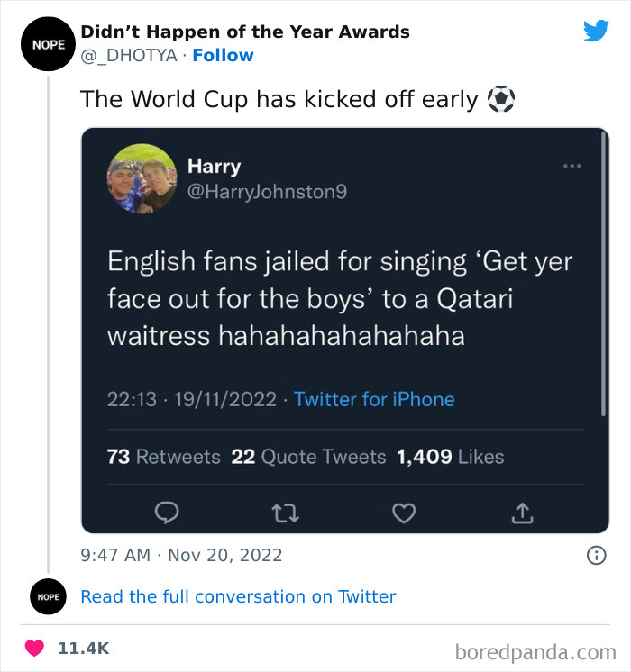Click the pink heart like icon

[34, 648]
